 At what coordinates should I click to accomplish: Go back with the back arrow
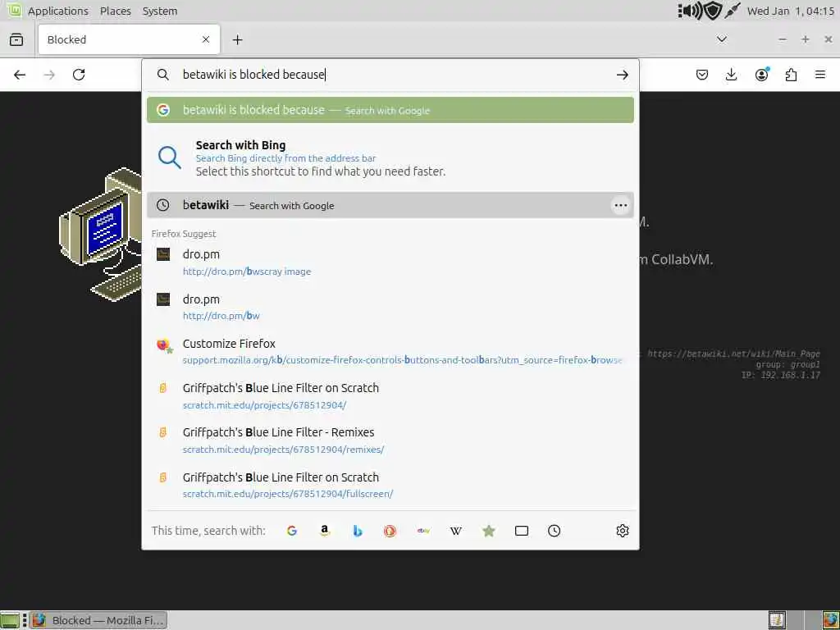pyautogui.click(x=20, y=75)
